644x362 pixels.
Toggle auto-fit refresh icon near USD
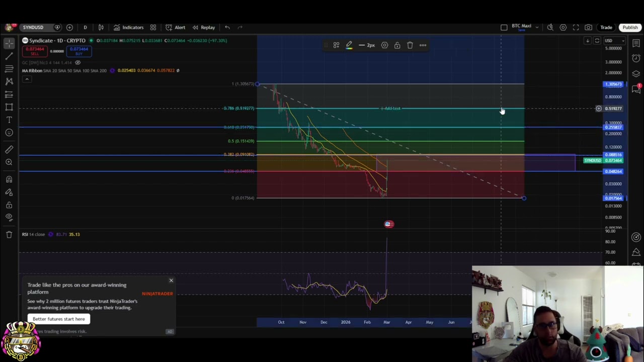coord(597,41)
